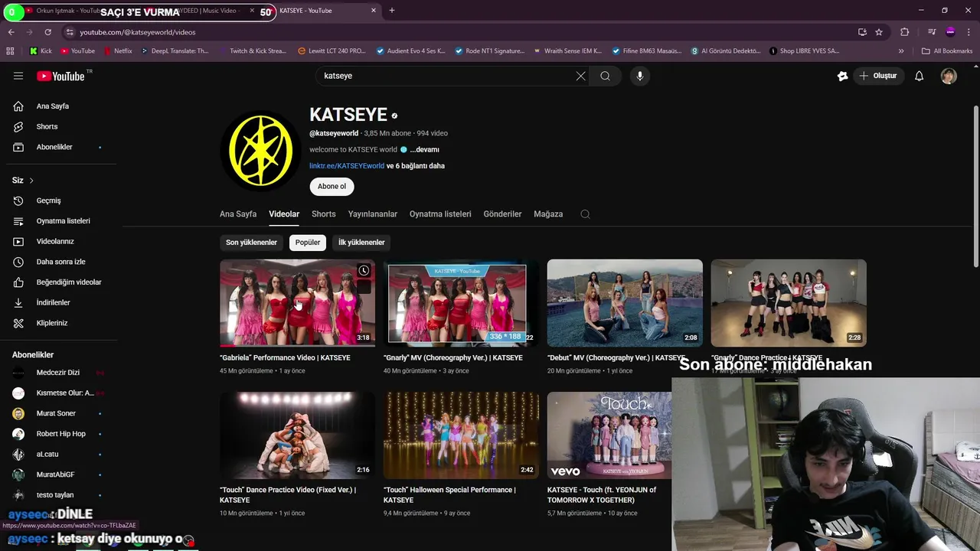980x551 pixels.
Task: Open Gabriela Performance Video title
Action: (x=285, y=358)
